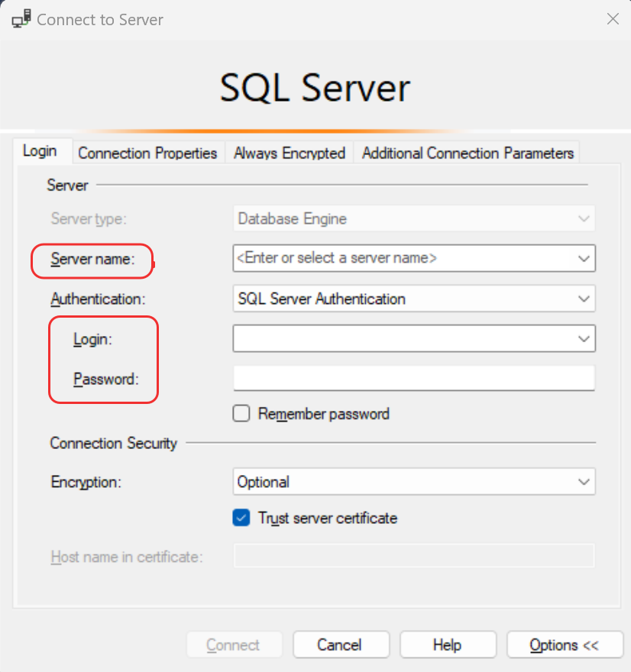The image size is (631, 672).
Task: Open the Additional Connection Parameters tab
Action: coord(468,153)
